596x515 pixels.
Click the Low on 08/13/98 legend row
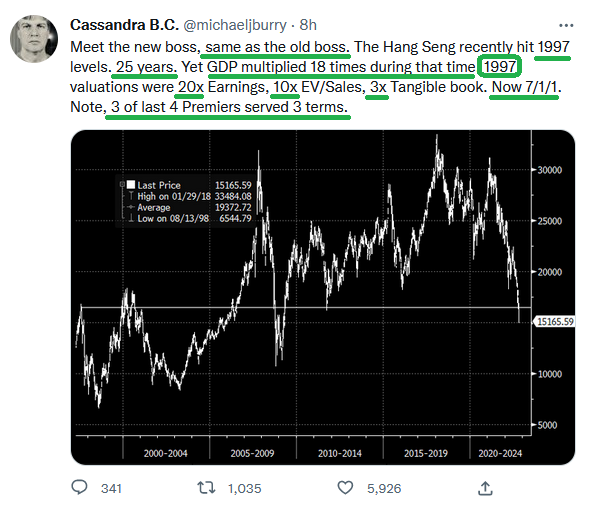click(190, 218)
